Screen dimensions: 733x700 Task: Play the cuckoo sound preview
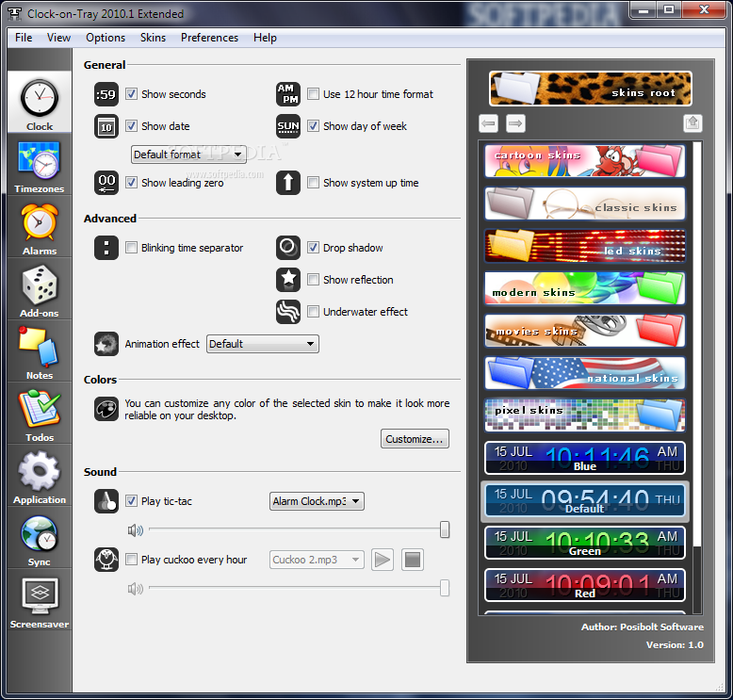coord(383,560)
